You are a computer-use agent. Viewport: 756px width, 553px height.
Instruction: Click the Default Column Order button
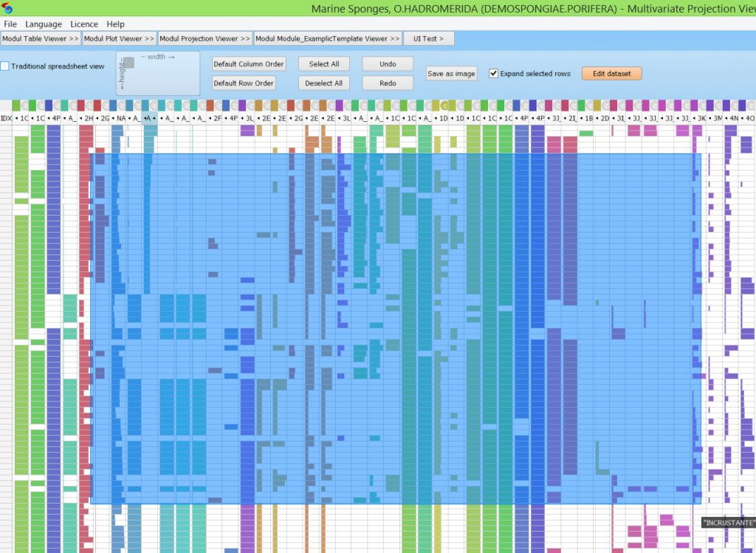(x=249, y=64)
